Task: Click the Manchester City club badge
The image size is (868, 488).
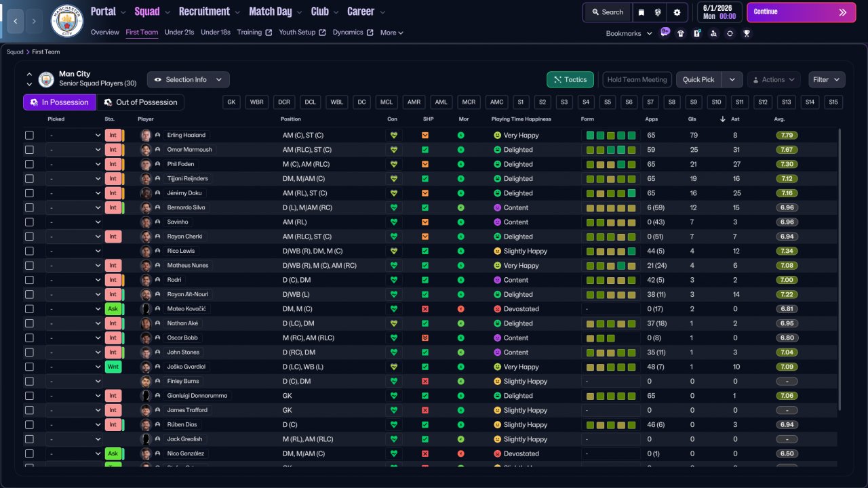Action: [67, 21]
